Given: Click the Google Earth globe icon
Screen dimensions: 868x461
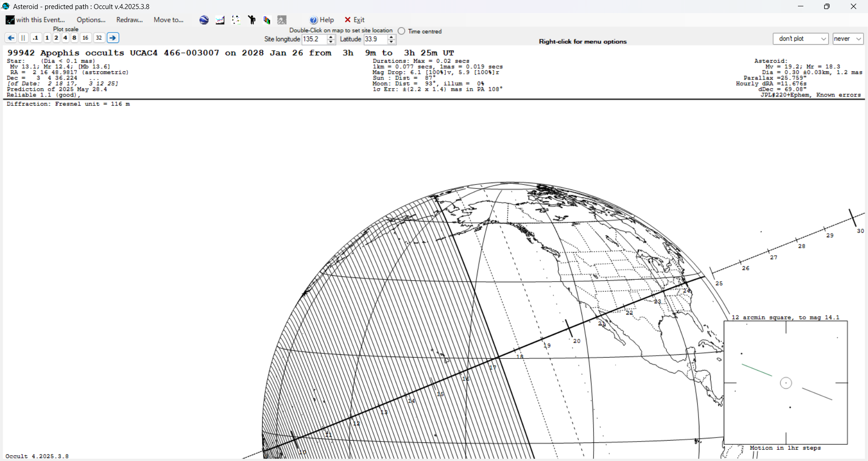Looking at the screenshot, I should (204, 20).
